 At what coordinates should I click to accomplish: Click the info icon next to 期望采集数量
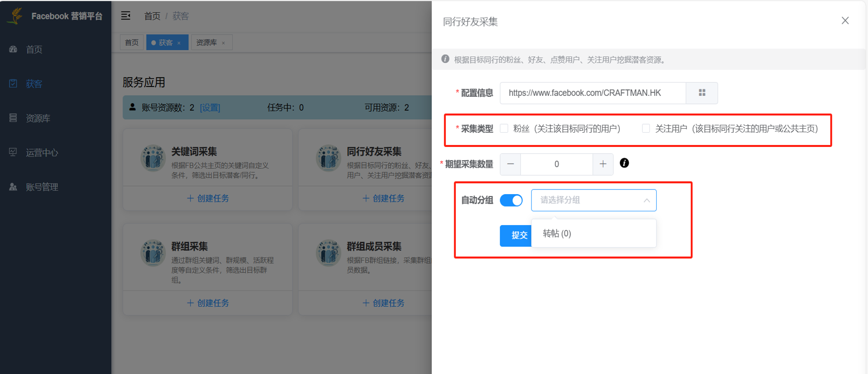click(624, 163)
